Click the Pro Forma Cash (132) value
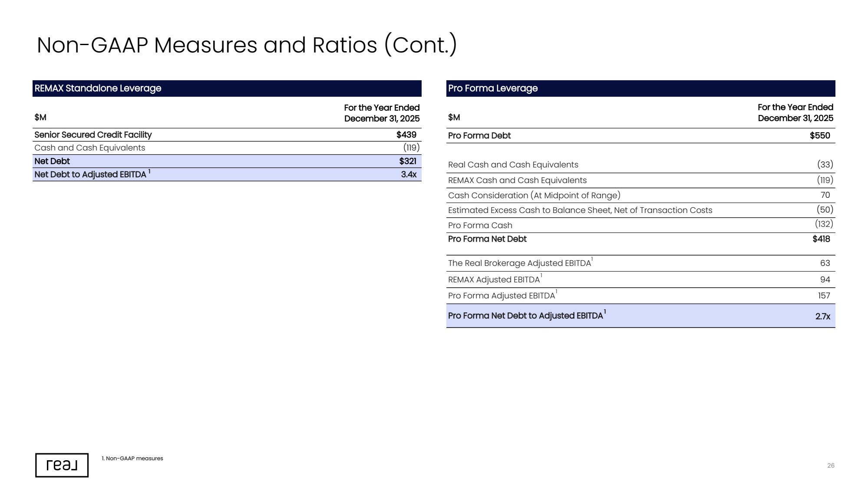 [x=824, y=224]
